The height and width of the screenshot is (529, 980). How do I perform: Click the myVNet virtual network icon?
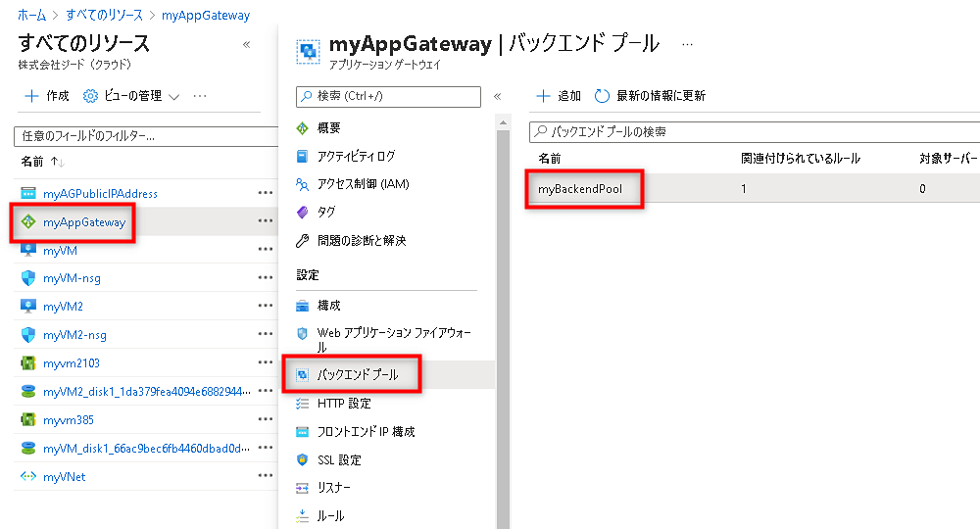pos(28,476)
